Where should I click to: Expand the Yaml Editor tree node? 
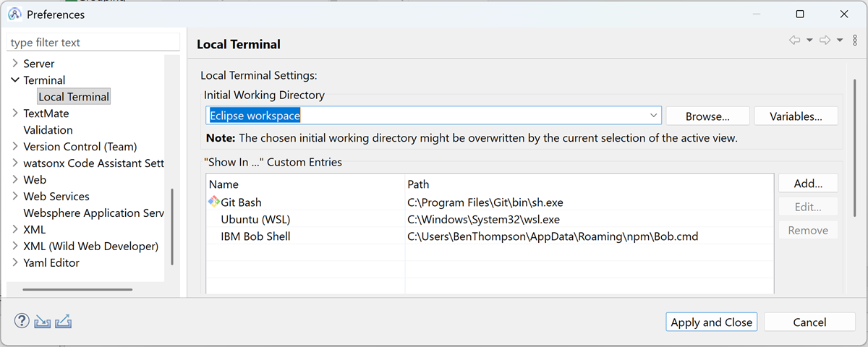click(15, 263)
